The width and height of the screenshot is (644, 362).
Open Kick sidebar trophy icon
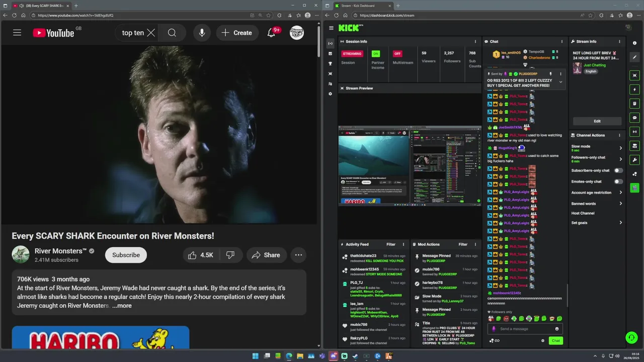331,63
